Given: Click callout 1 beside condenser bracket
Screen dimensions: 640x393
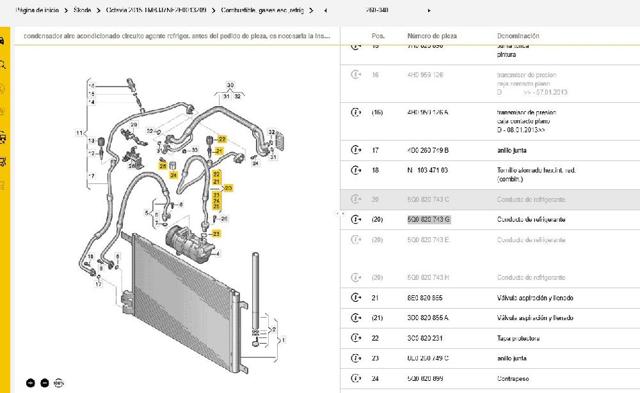Looking at the screenshot, I should pyautogui.click(x=283, y=340).
